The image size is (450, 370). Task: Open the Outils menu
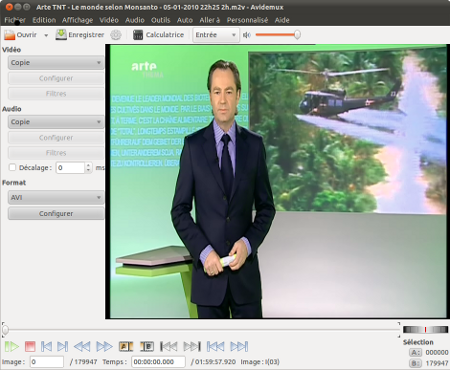click(x=160, y=20)
